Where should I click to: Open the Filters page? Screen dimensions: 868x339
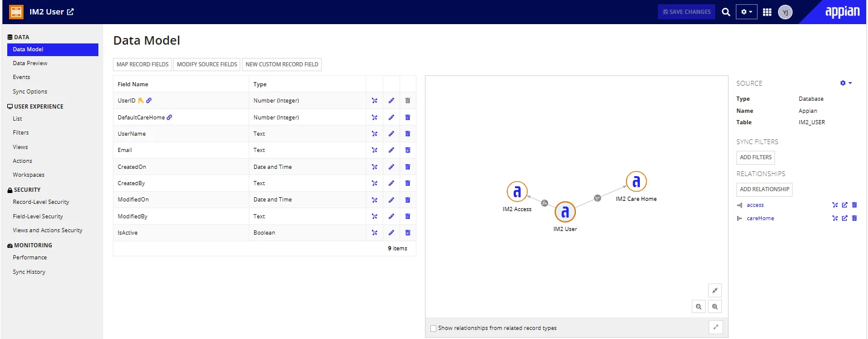pos(21,133)
